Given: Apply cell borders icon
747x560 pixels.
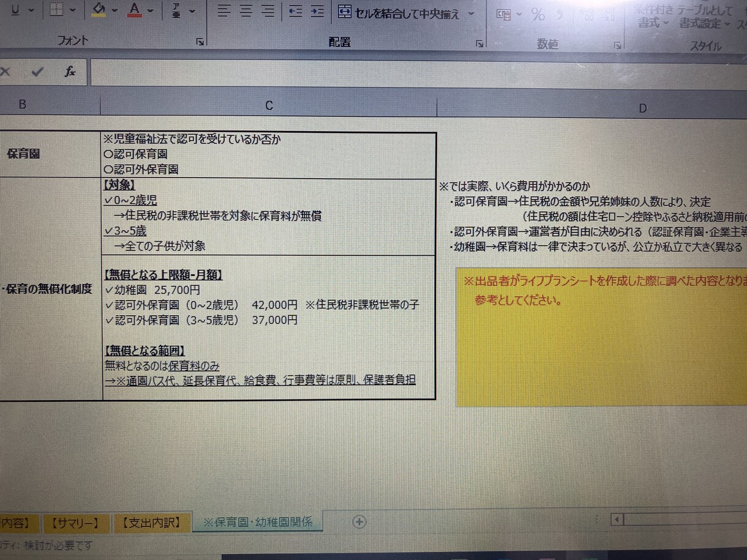Looking at the screenshot, I should point(56,10).
